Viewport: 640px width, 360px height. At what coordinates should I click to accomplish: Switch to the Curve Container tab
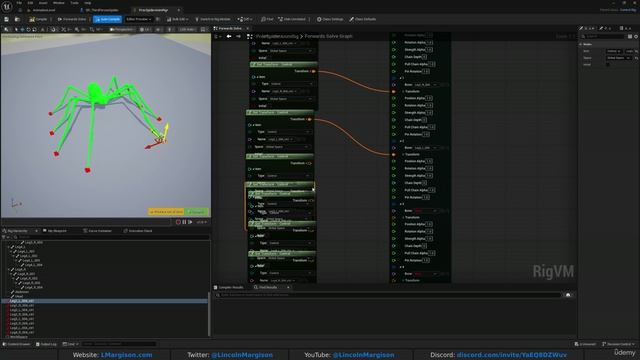pyautogui.click(x=98, y=231)
